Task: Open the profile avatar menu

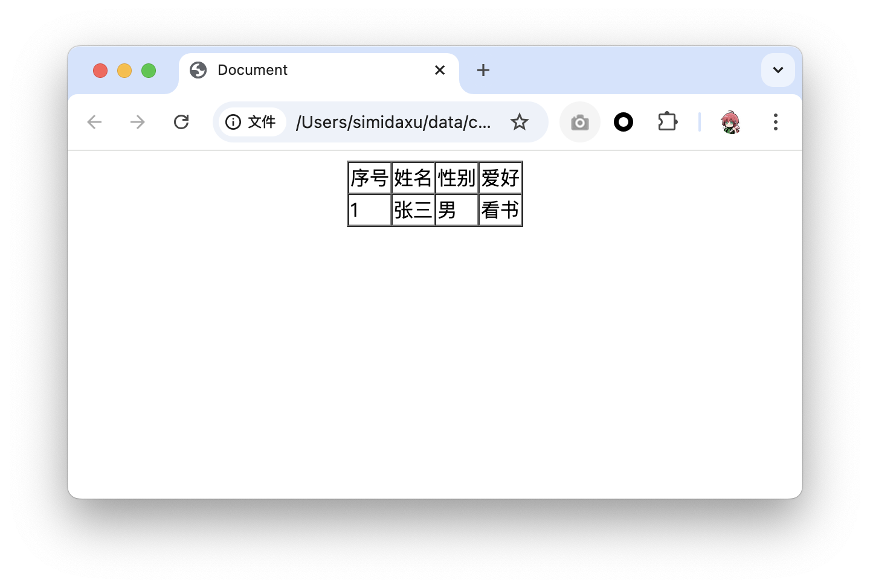Action: (730, 122)
